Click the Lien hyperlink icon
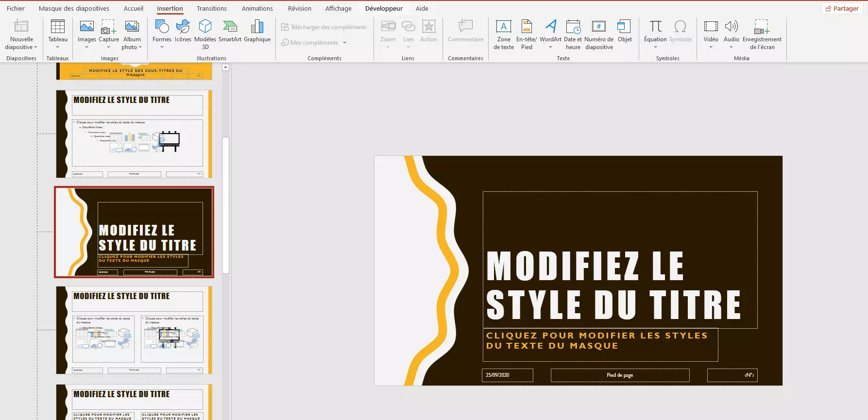Image resolution: width=868 pixels, height=420 pixels. pos(408,26)
